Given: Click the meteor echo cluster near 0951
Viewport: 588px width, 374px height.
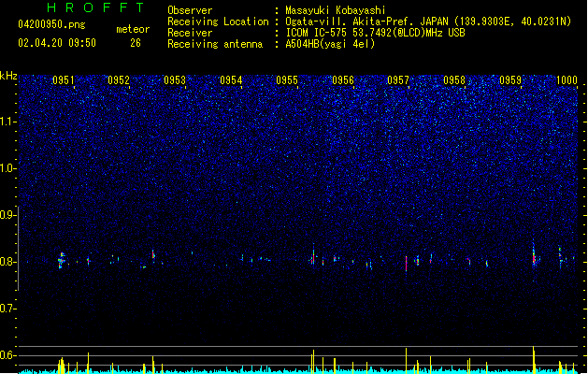Looking at the screenshot, I should (x=61, y=260).
